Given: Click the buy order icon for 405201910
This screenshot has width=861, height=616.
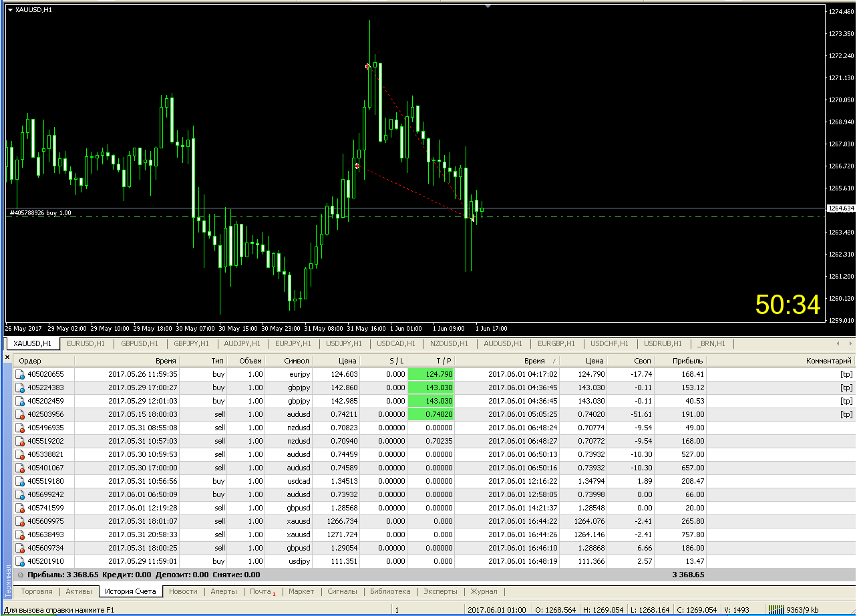Looking at the screenshot, I should [20, 561].
